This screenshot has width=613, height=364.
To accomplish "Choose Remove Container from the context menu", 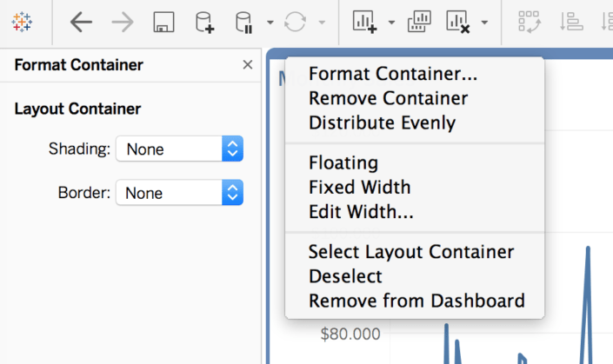I will (388, 98).
